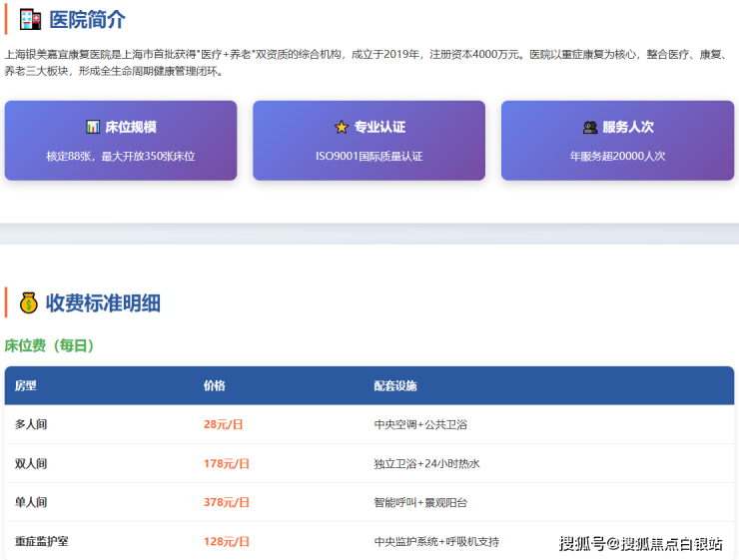Click the 28元/日 price text
The image size is (739, 560).
coord(223,424)
